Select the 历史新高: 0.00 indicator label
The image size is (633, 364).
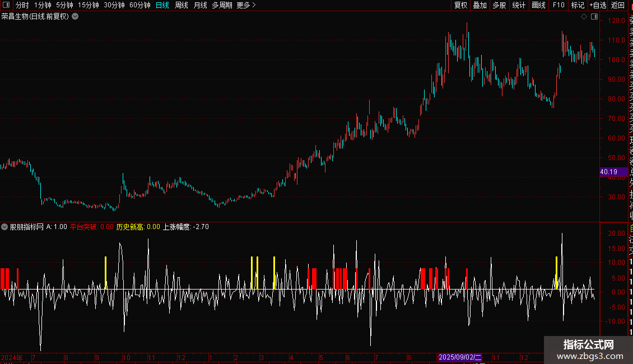(x=138, y=227)
